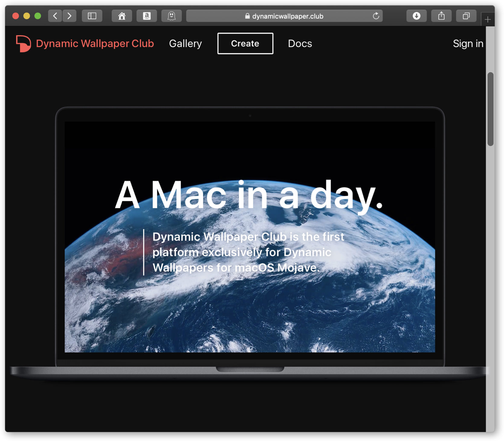Click the page's vertical scrollbar thumb

(x=490, y=109)
